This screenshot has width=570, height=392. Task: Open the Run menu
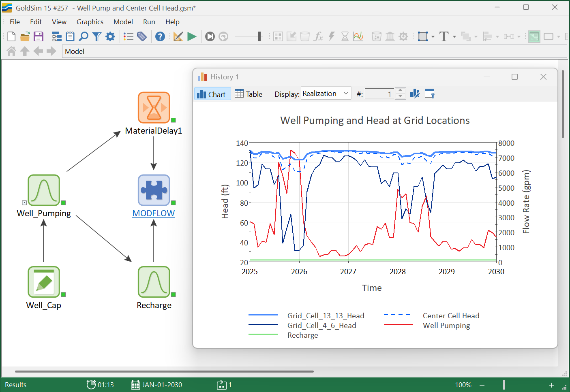(149, 22)
